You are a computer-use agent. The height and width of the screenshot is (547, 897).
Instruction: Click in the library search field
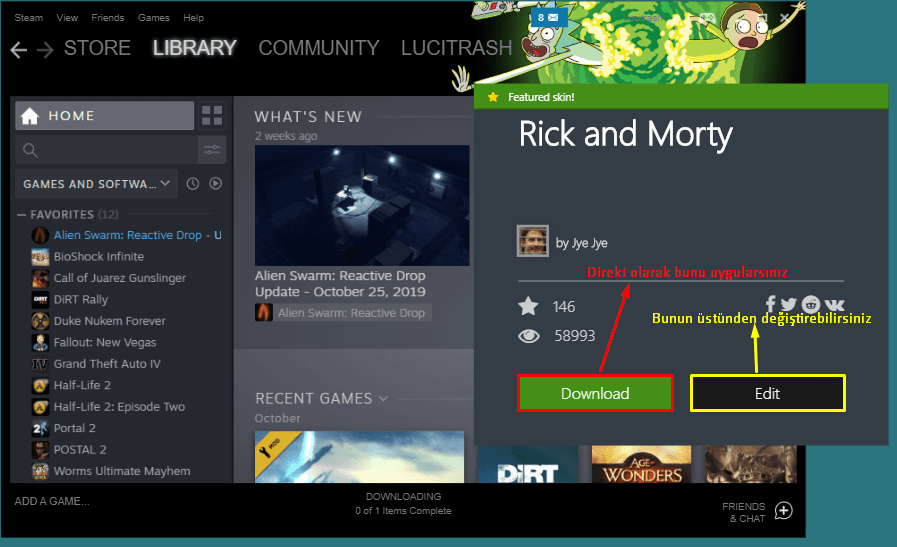pyautogui.click(x=106, y=150)
